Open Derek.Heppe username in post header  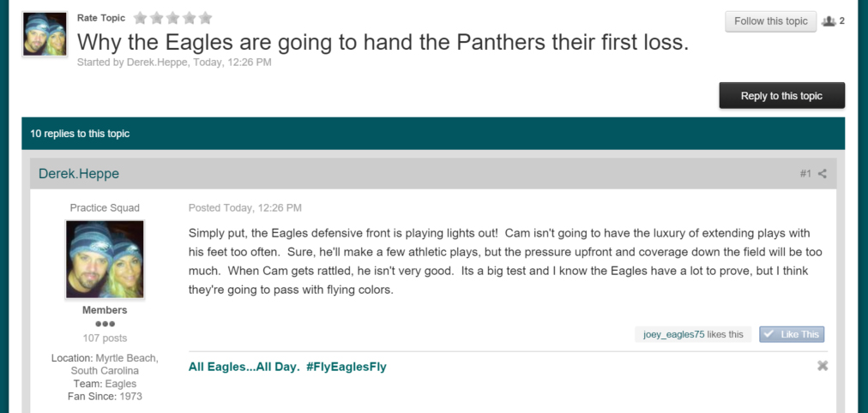coord(79,174)
